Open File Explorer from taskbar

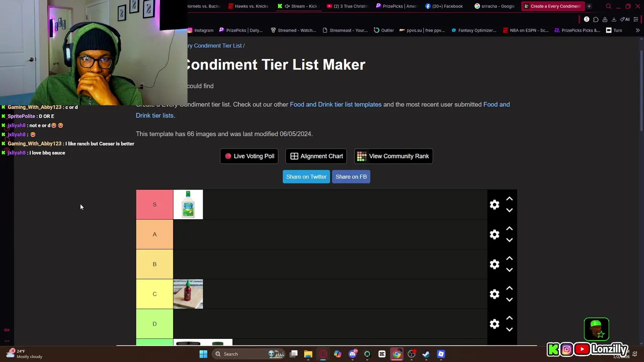[x=308, y=354]
